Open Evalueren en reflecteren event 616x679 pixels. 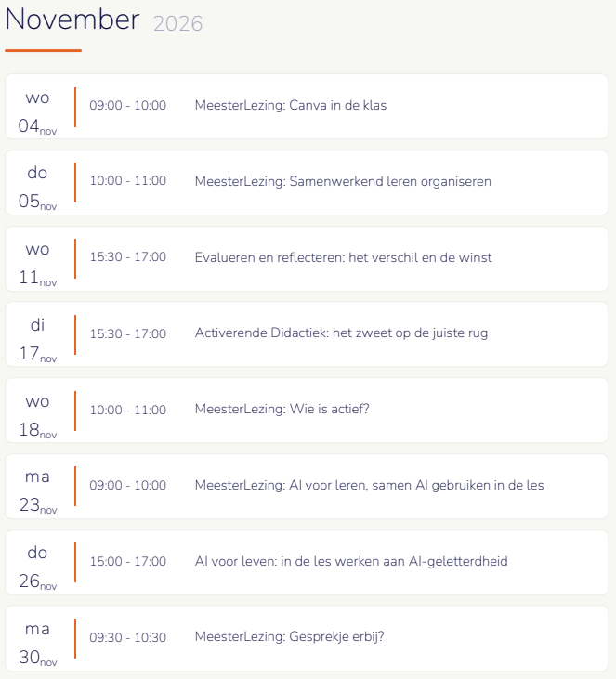tap(343, 257)
